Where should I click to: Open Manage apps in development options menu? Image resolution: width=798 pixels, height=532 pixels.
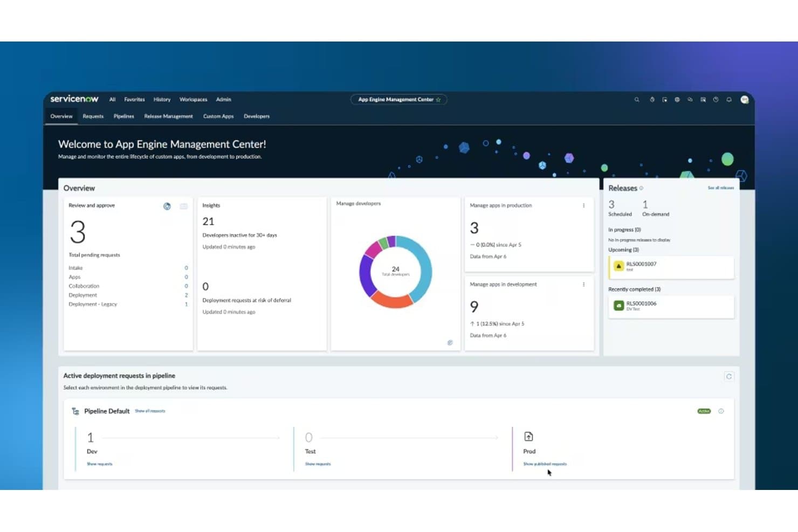(x=583, y=285)
